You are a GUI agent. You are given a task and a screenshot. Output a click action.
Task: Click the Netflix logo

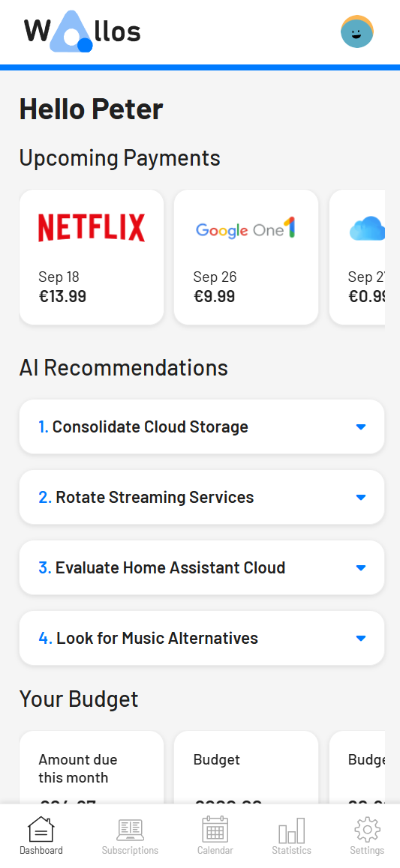92,228
